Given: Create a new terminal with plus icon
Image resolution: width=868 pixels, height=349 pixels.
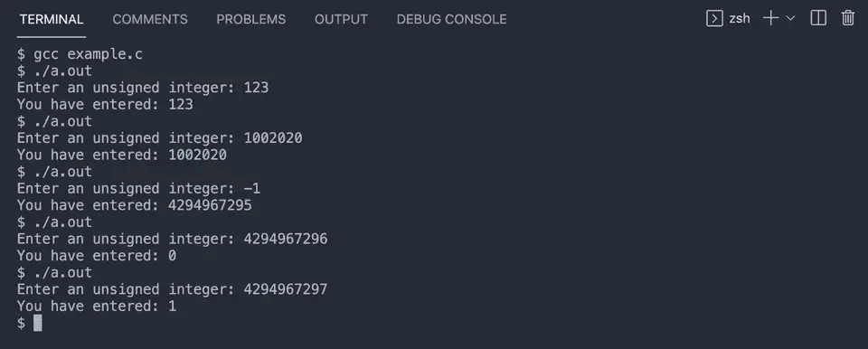Looking at the screenshot, I should tap(770, 18).
